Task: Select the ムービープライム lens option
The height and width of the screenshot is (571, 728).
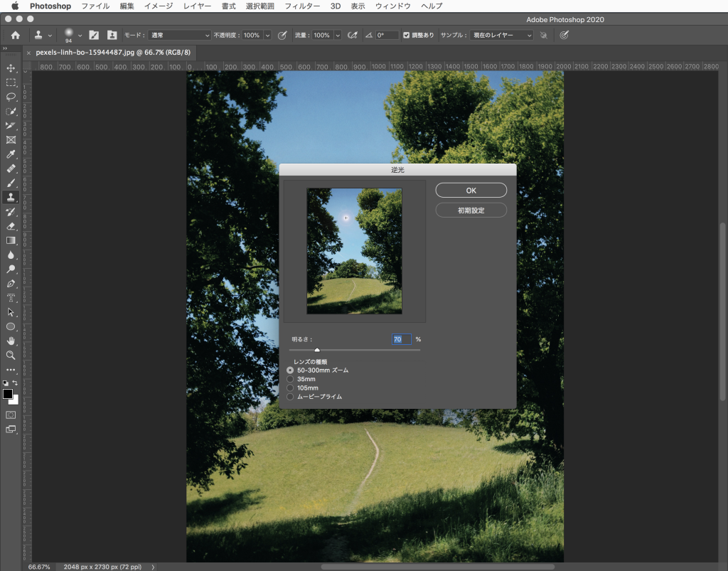Action: (x=290, y=397)
